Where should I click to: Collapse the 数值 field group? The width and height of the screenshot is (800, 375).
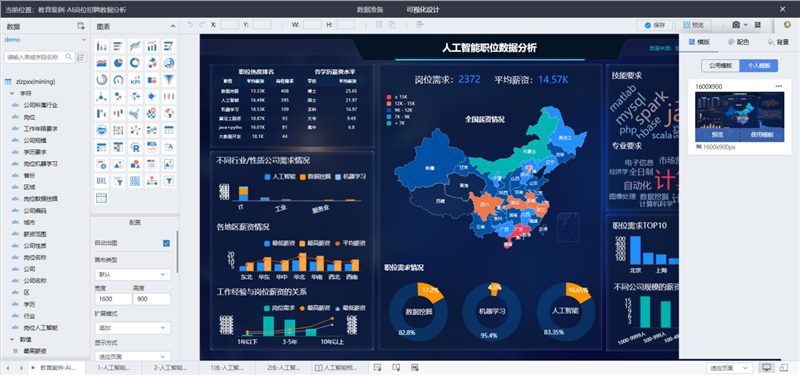[12, 339]
